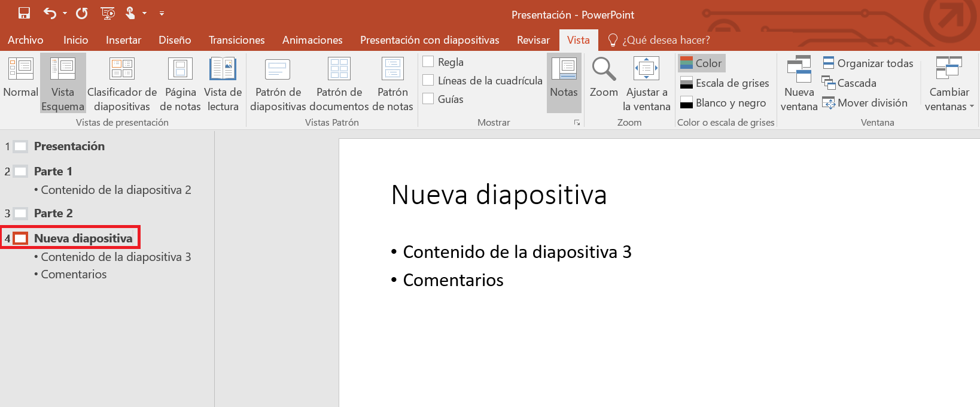Screen dimensions: 980x407
Task: Select Blanco y negro mode
Action: (723, 102)
